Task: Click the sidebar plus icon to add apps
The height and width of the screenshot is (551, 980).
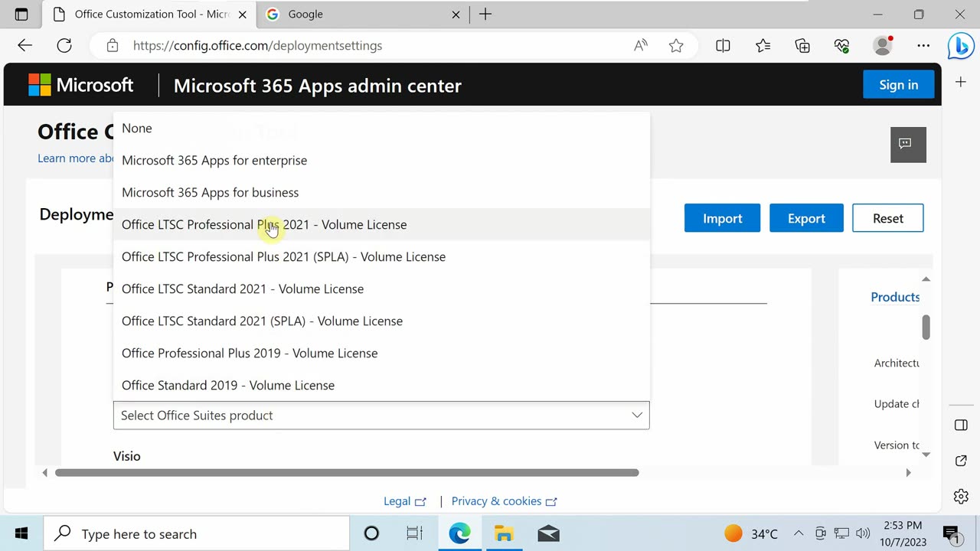Action: (x=961, y=82)
